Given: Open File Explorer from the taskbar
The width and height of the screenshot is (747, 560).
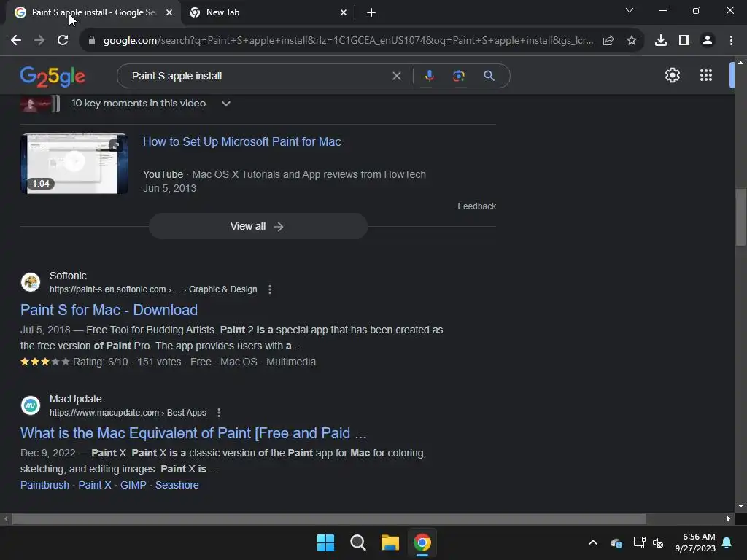Looking at the screenshot, I should coord(390,542).
